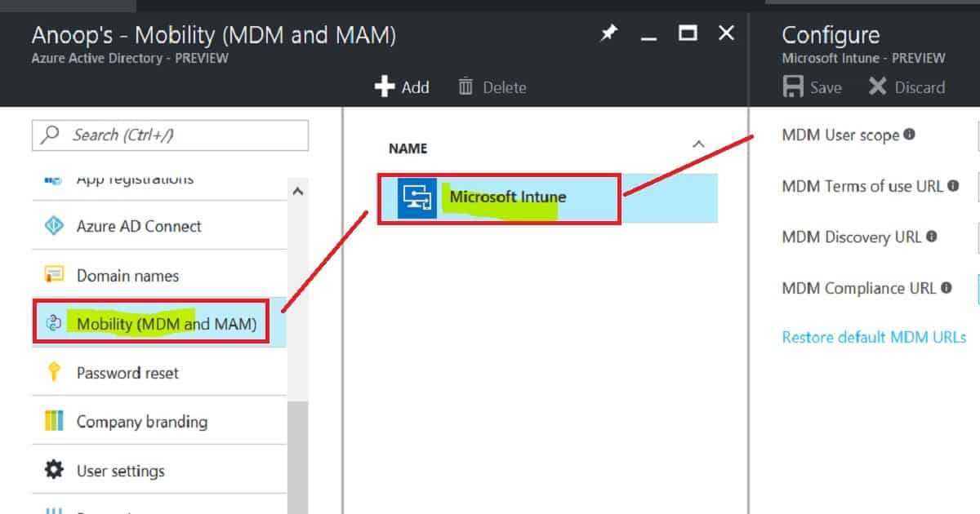This screenshot has height=514, width=980.
Task: Click the Domain names icon
Action: (x=54, y=275)
